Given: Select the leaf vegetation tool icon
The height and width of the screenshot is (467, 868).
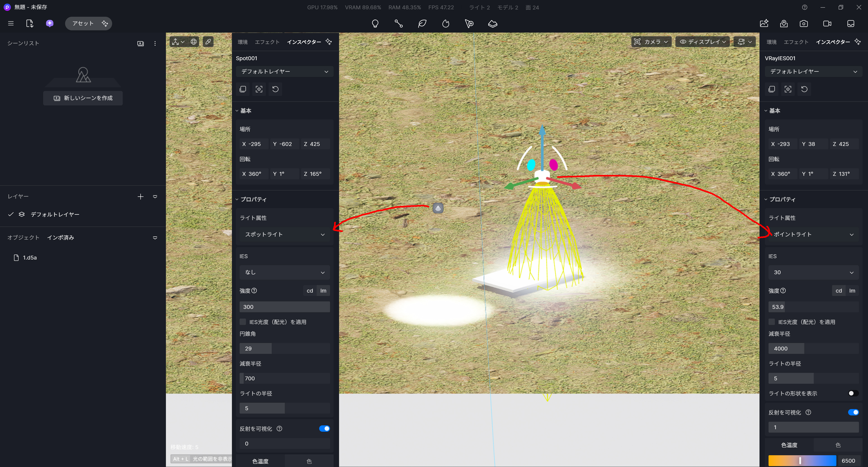Looking at the screenshot, I should [422, 24].
